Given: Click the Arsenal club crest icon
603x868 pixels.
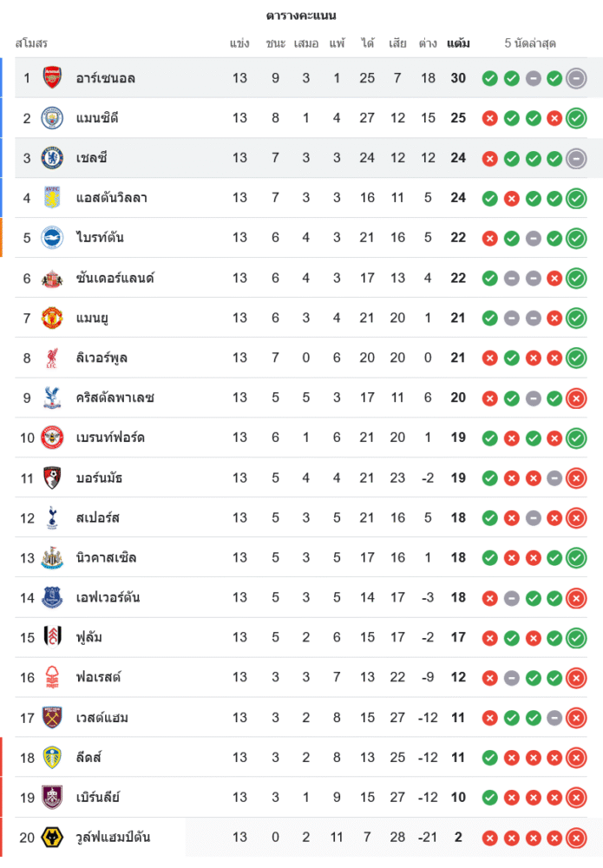Looking at the screenshot, I should tap(52, 78).
